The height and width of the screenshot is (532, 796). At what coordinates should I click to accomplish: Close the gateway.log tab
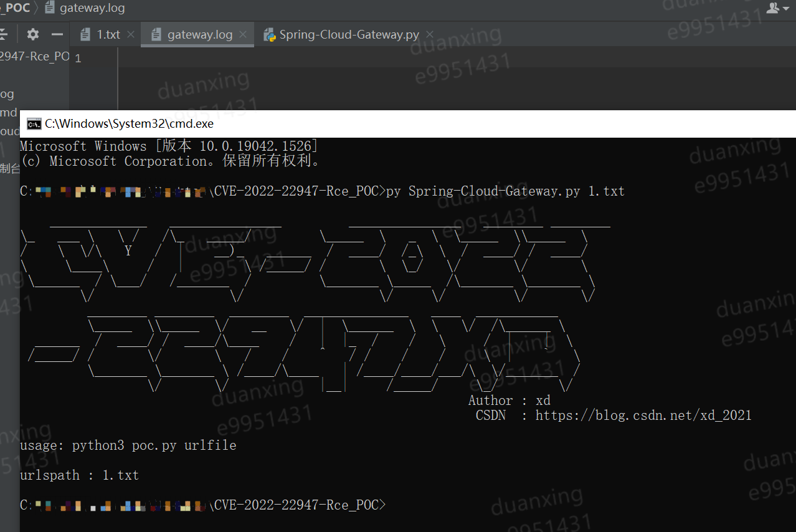pyautogui.click(x=243, y=34)
